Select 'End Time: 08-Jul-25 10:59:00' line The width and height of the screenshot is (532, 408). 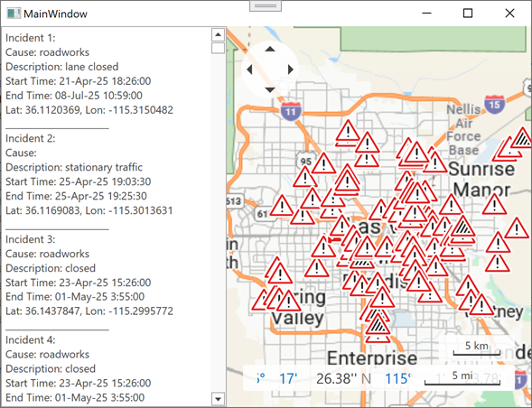coord(74,96)
